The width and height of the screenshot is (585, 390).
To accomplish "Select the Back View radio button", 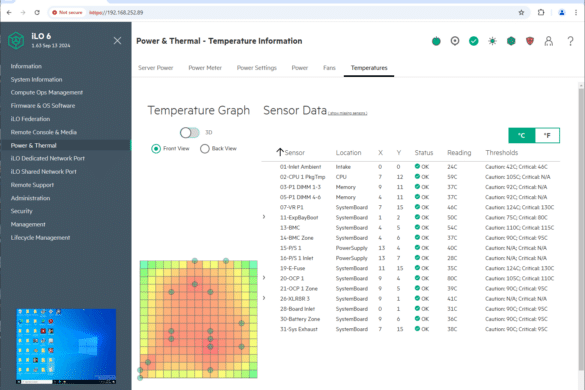I will click(x=204, y=149).
